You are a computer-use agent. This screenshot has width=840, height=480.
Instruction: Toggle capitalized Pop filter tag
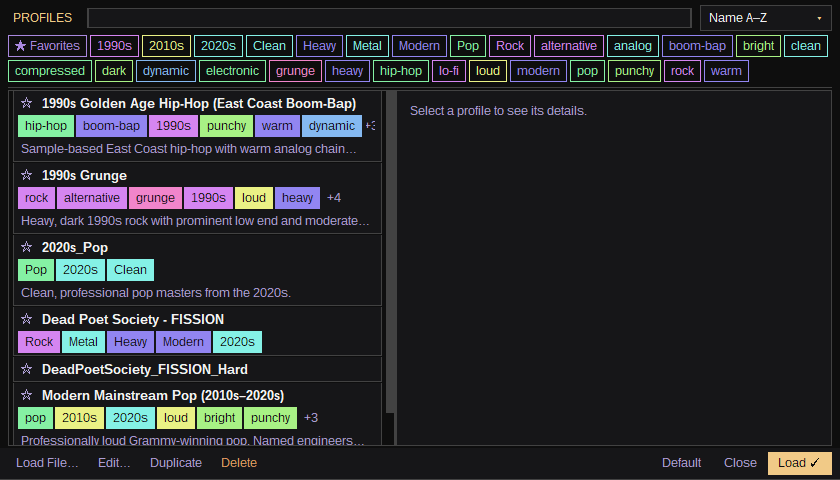coord(468,46)
